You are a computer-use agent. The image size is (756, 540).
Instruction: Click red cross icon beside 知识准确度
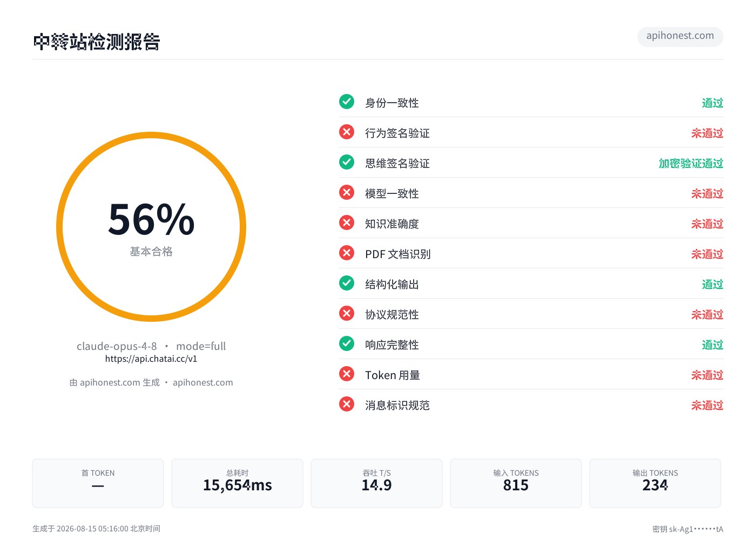click(x=347, y=222)
